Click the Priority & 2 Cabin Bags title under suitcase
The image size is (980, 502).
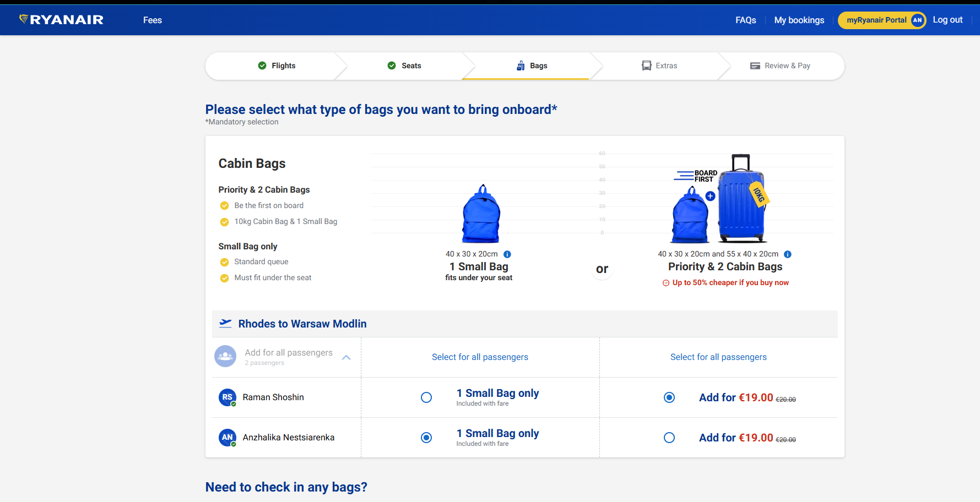pos(725,266)
